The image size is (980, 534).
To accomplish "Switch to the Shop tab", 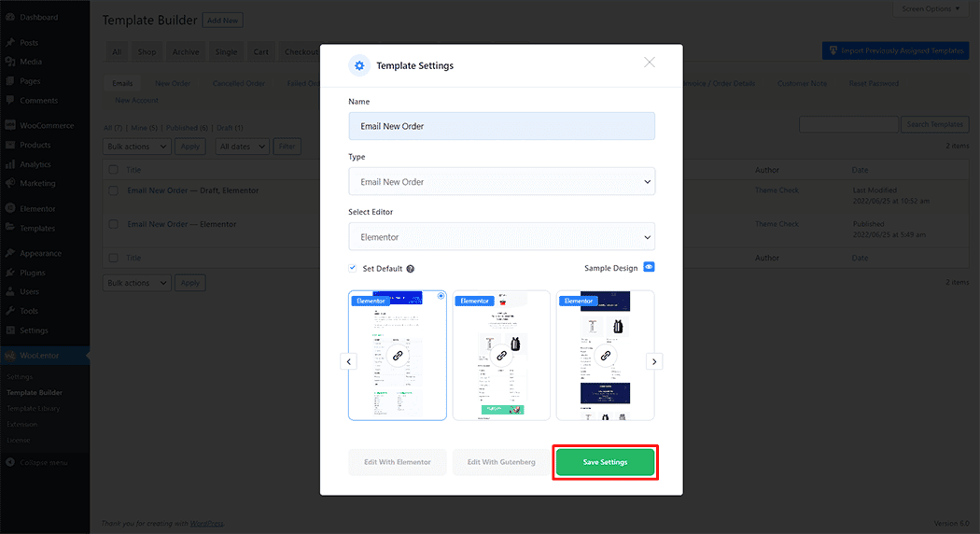I will click(x=147, y=52).
